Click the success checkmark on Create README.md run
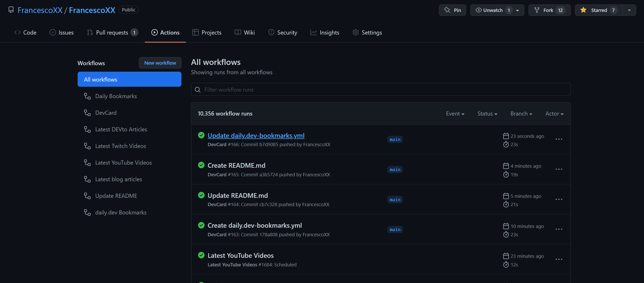Viewport: 644px width, 283px height. pyautogui.click(x=201, y=165)
